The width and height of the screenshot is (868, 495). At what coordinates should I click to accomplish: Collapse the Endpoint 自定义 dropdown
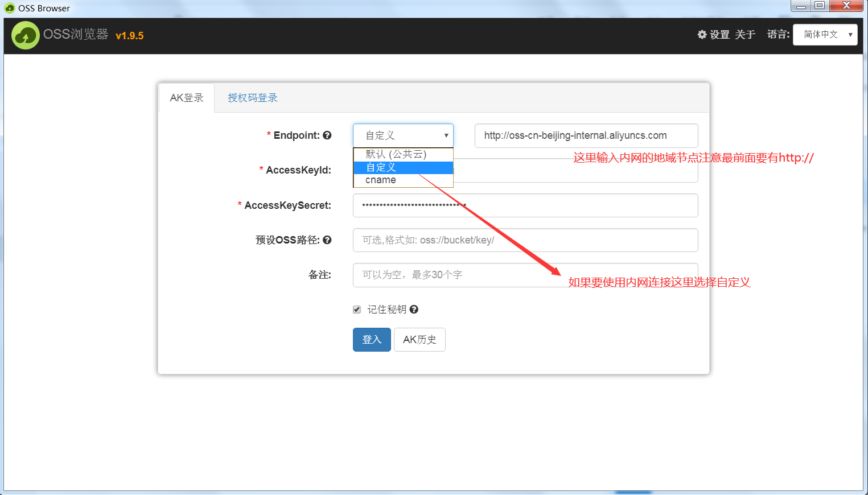[x=403, y=135]
